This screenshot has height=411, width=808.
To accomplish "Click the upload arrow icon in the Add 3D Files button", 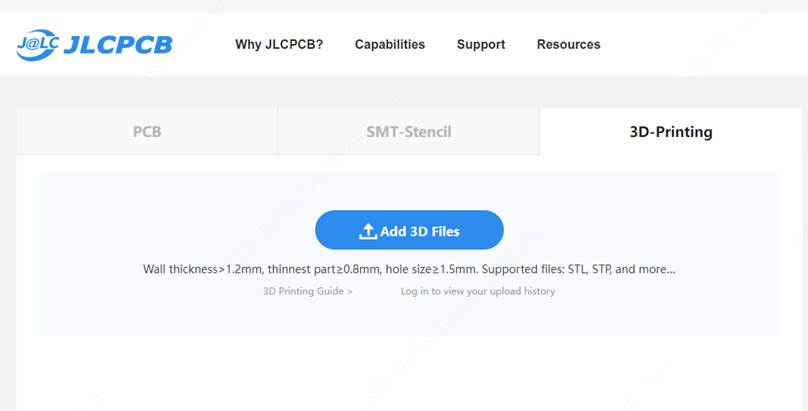I will pos(368,231).
